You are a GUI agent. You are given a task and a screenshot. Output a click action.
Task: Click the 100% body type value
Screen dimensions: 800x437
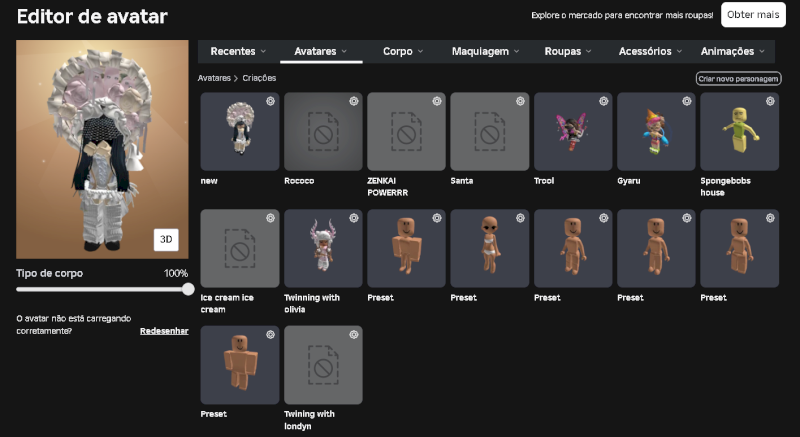click(x=176, y=273)
